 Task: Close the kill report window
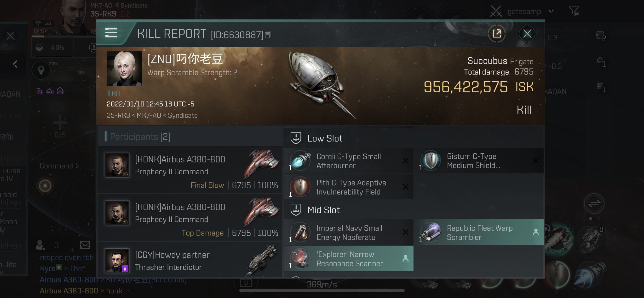click(527, 33)
